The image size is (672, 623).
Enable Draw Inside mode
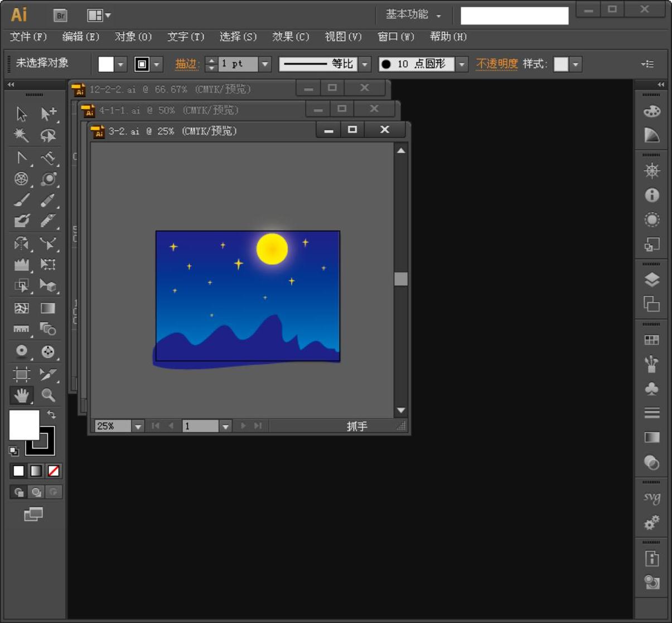pos(54,492)
